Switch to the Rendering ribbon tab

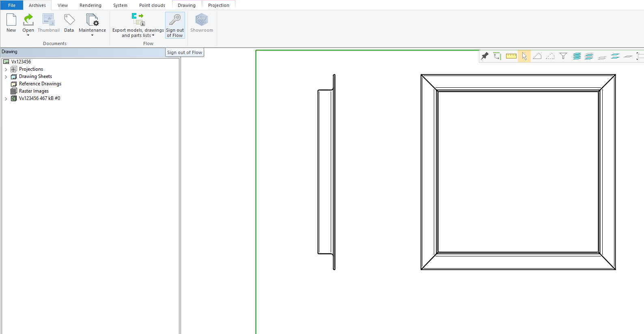90,5
